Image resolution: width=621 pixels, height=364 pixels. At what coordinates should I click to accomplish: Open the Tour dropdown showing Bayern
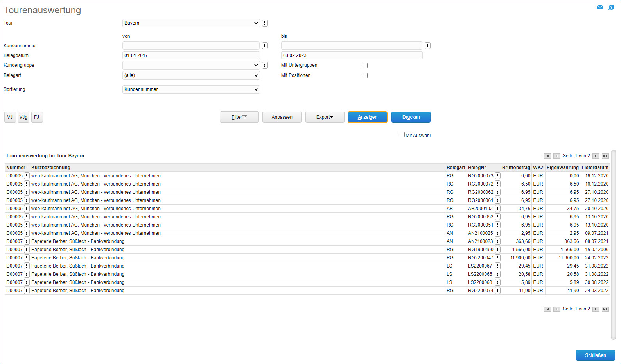click(191, 23)
